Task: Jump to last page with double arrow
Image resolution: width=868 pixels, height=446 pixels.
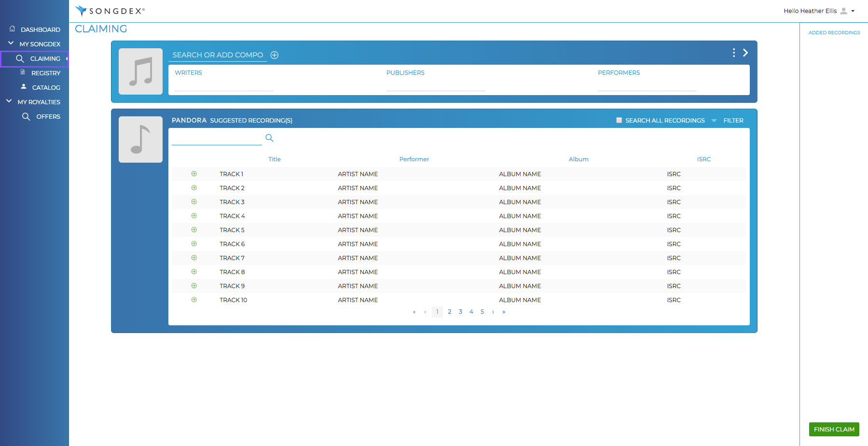Action: 504,312
